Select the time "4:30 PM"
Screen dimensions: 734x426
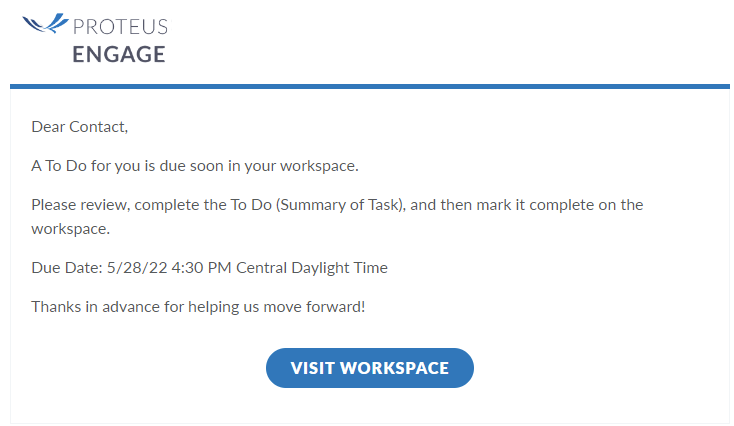[201, 268]
